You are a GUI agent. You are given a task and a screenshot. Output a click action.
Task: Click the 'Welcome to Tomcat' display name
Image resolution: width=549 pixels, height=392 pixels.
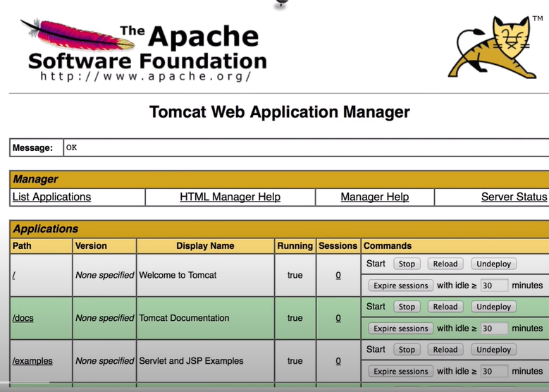pos(178,276)
